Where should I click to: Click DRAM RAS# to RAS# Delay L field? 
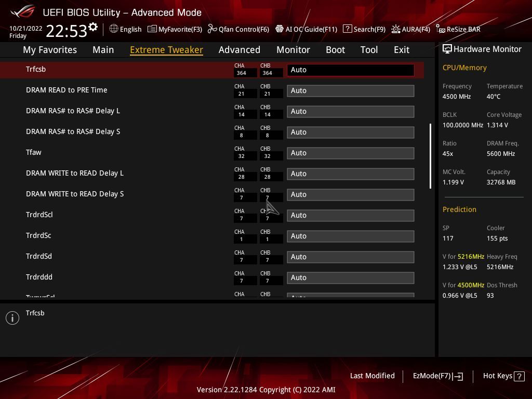click(351, 111)
